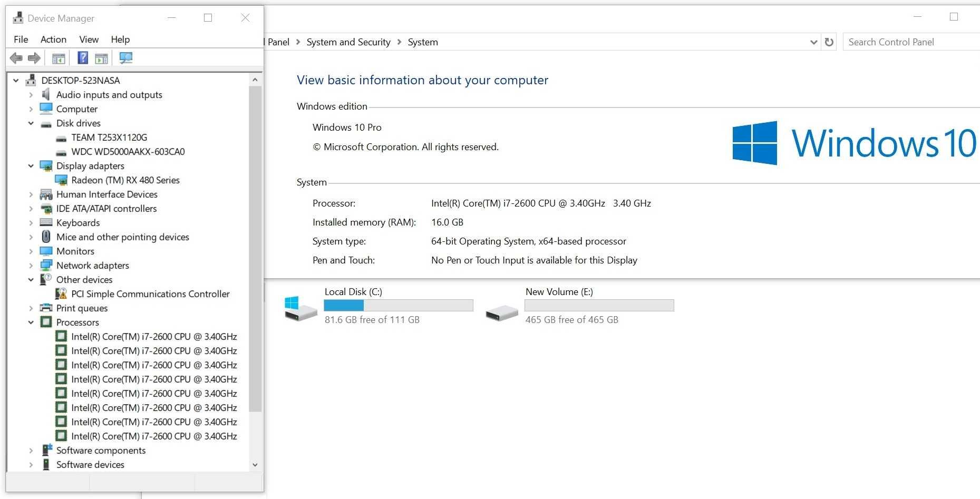Click the Audio inputs and outputs speaker icon
980x499 pixels.
click(46, 94)
